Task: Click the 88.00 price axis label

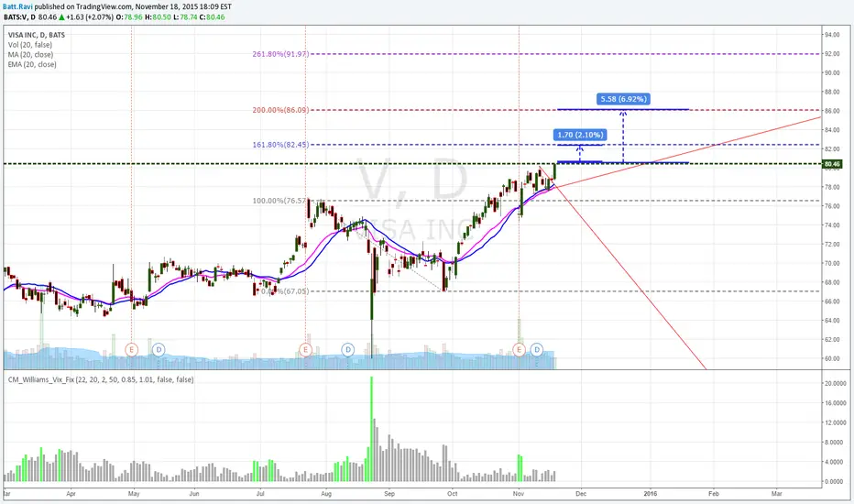Action: point(832,92)
